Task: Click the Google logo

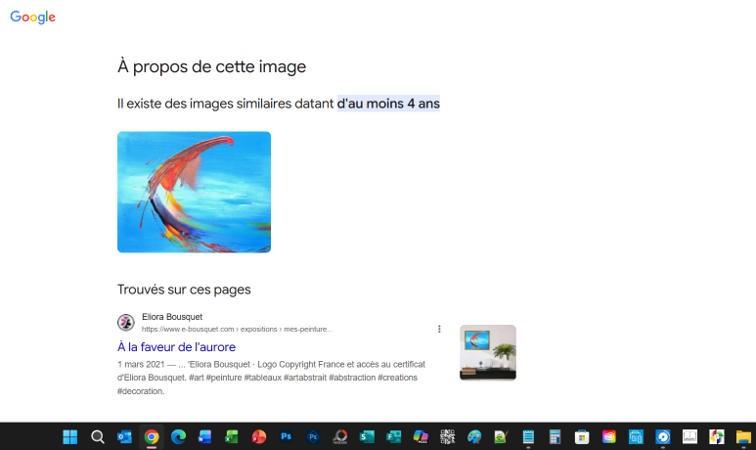Action: (33, 17)
